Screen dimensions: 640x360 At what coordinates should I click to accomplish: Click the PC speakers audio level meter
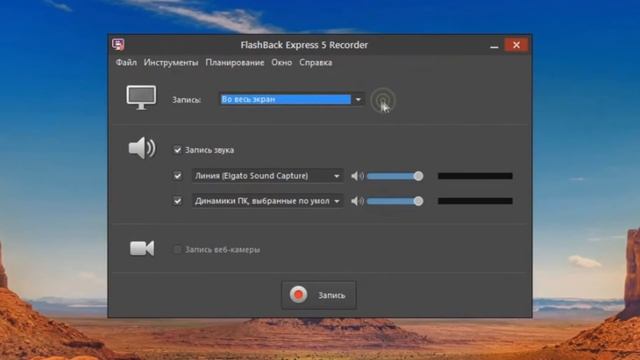(475, 201)
